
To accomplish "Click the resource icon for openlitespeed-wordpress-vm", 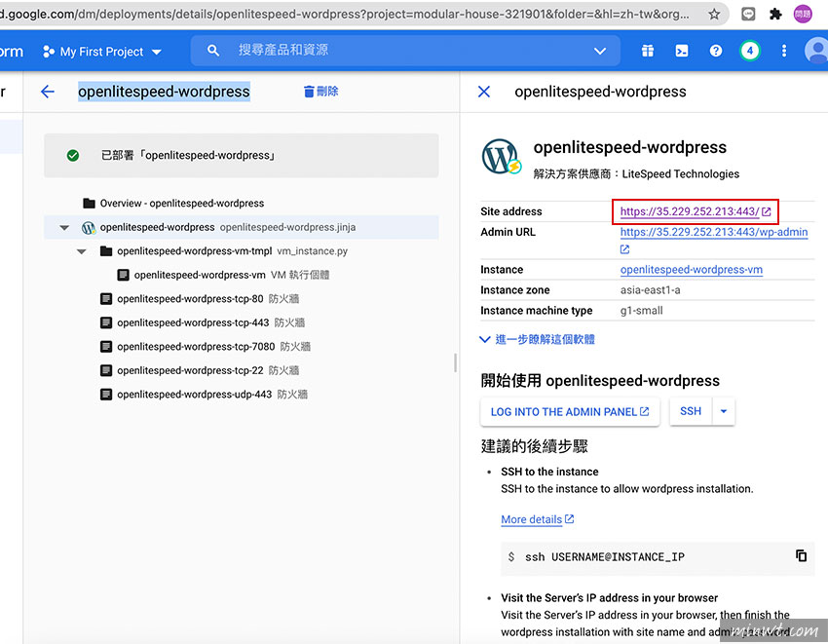I will (x=123, y=275).
